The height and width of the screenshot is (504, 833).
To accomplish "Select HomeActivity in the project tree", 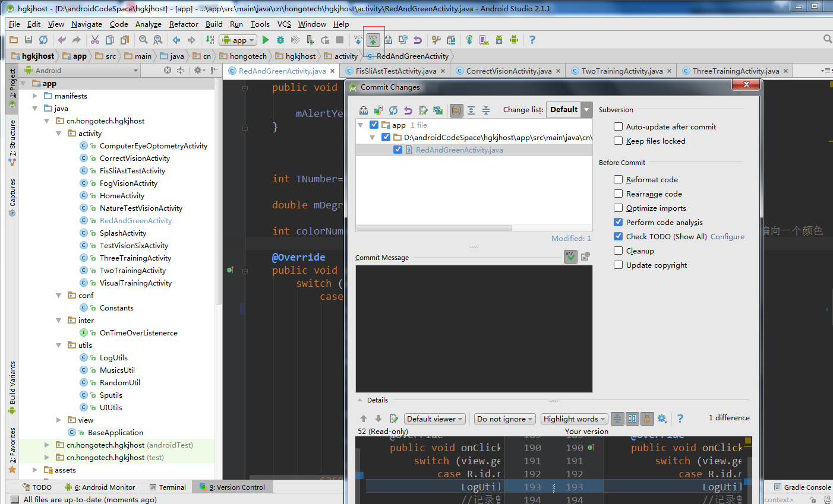I will coord(122,195).
